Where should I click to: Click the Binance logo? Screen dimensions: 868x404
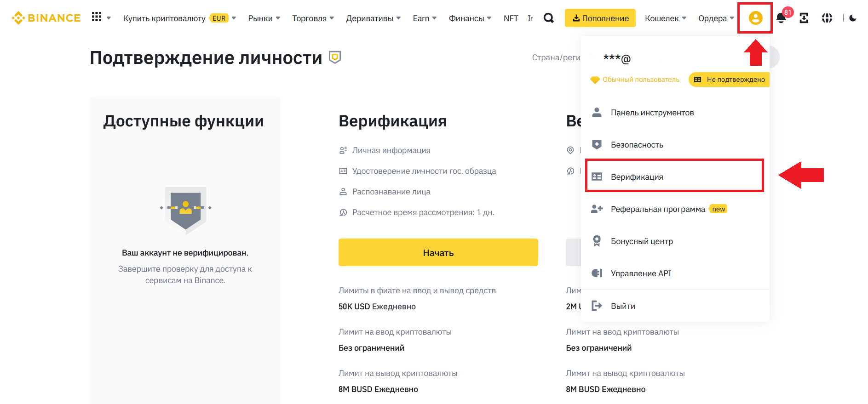46,18
